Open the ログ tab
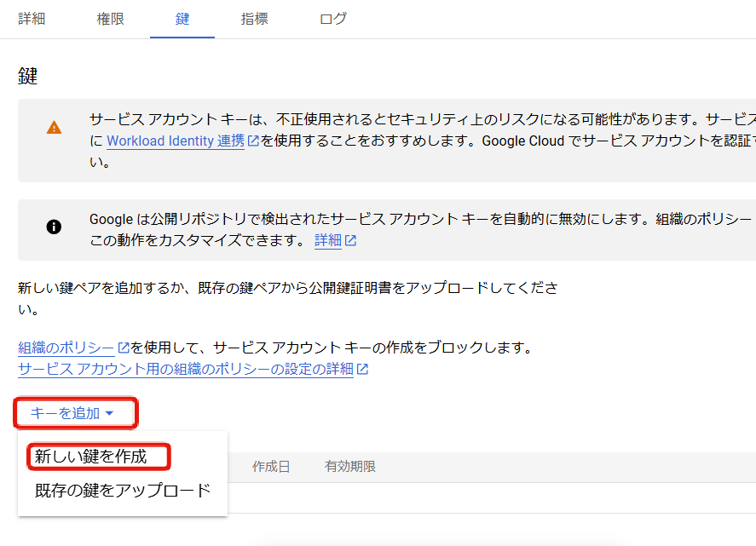The width and height of the screenshot is (756, 546). (333, 19)
